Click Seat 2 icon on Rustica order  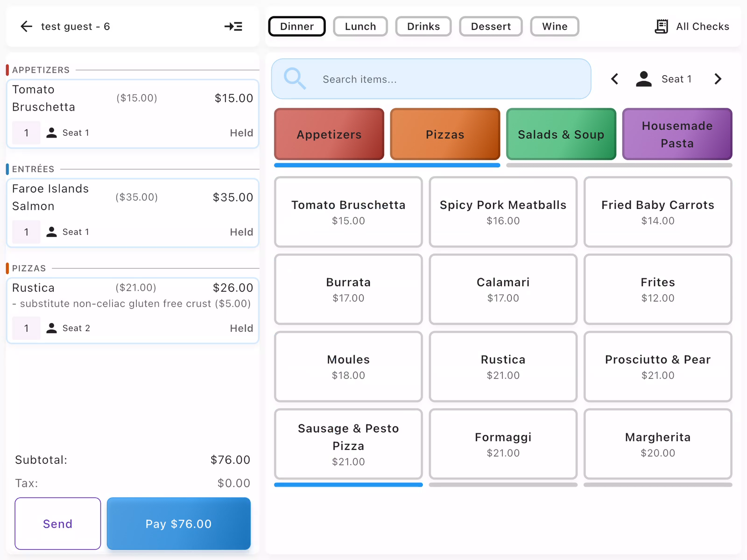[x=52, y=328]
